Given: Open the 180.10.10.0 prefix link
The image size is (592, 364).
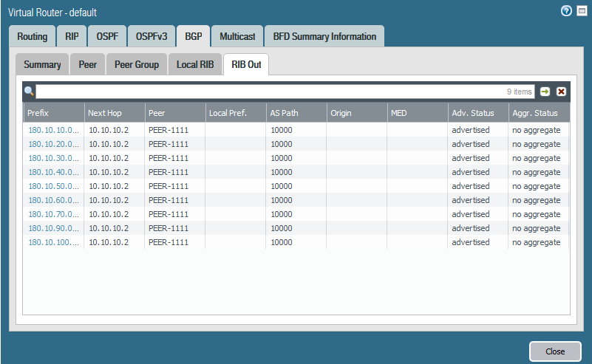Looking at the screenshot, I should coord(53,130).
